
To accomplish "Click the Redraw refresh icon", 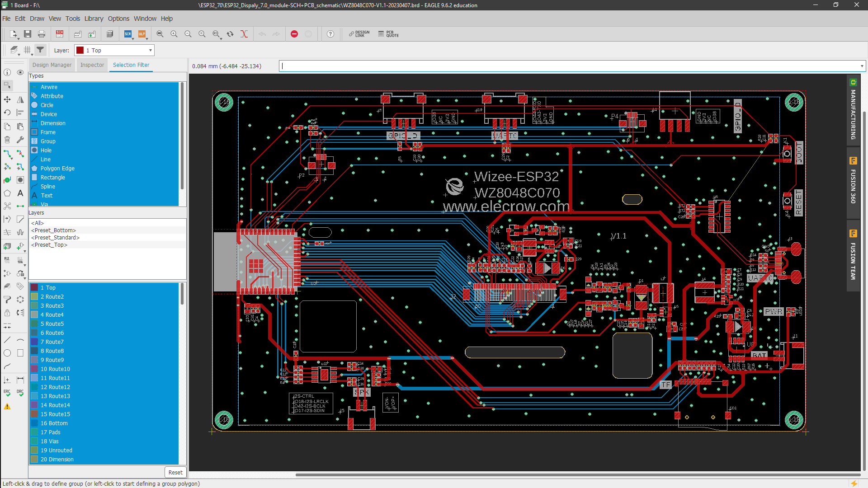I will 230,34.
